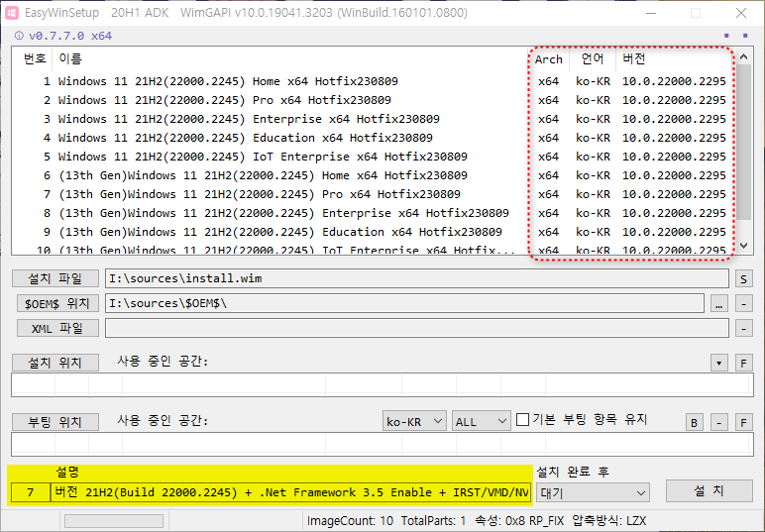Select row 4 Windows 11 Education x64
This screenshot has height=532, width=765.
tap(374, 138)
